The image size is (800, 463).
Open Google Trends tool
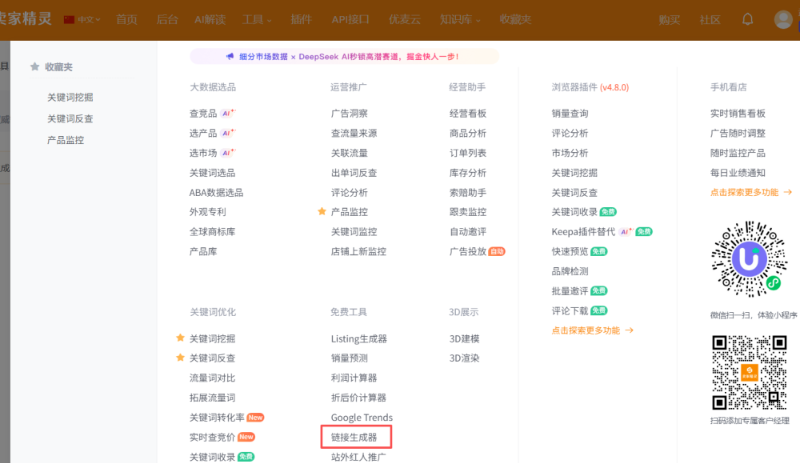362,418
